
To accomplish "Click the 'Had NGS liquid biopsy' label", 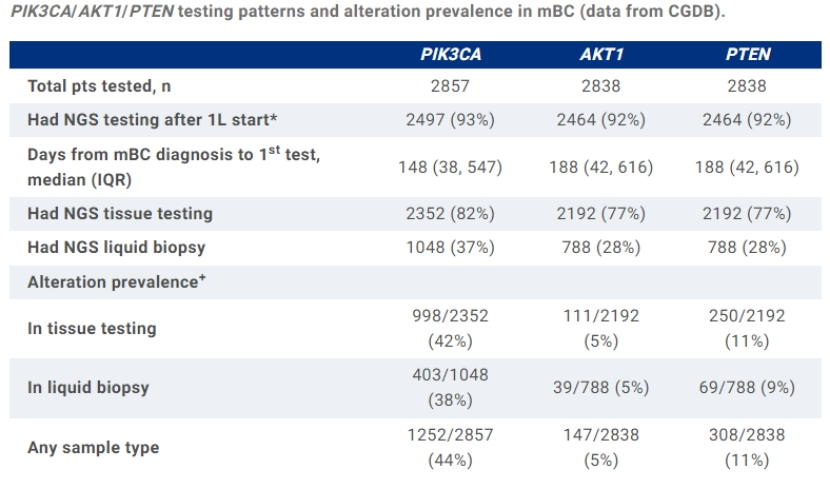I will click(x=118, y=246).
